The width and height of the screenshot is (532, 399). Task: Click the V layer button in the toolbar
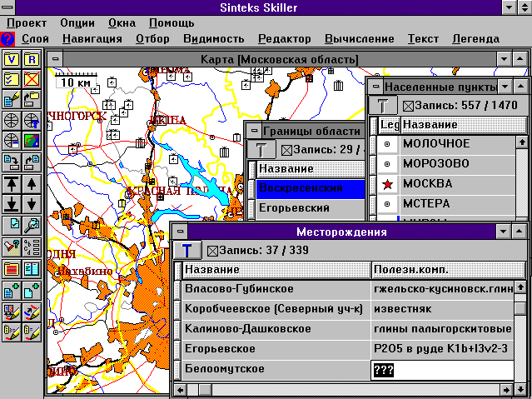12,59
